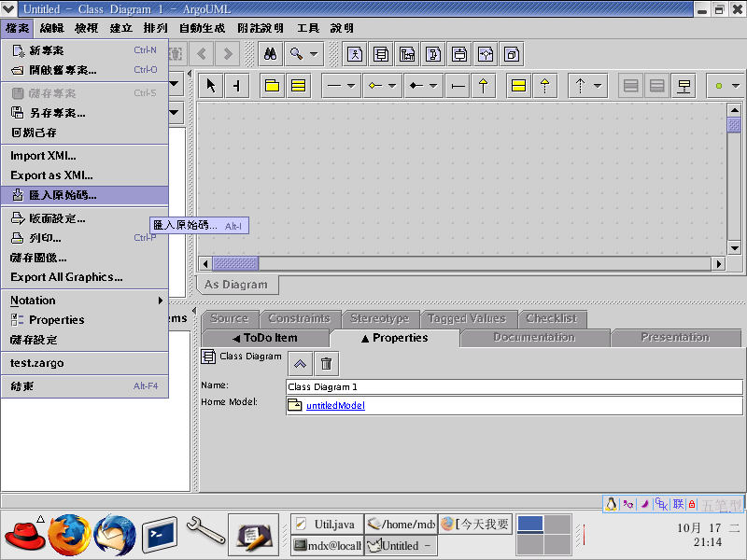Select the Composition filled-diamond tool
Viewport: 747px width, 560px height.
pos(416,86)
